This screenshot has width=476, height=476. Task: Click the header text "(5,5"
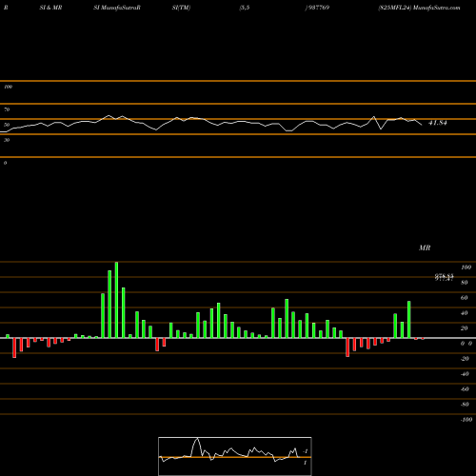245,8
